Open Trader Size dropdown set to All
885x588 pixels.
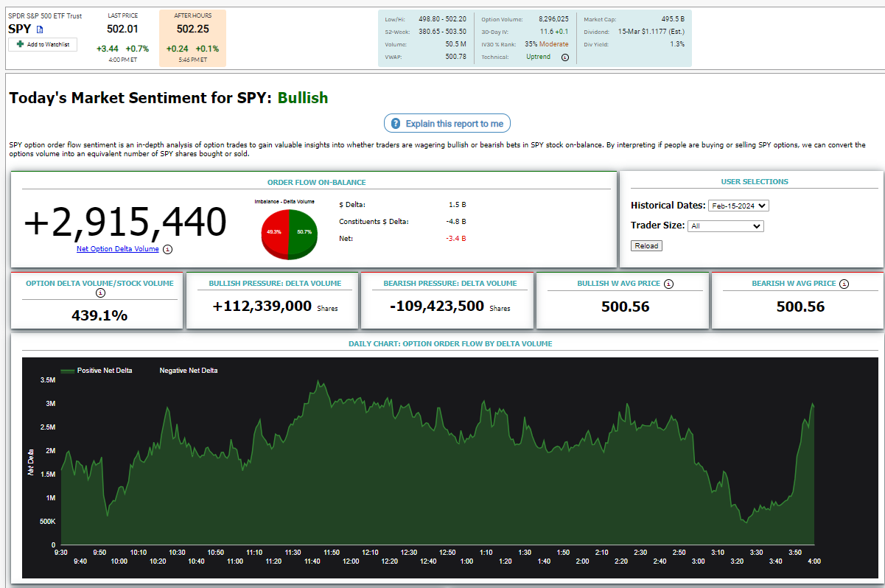point(725,226)
